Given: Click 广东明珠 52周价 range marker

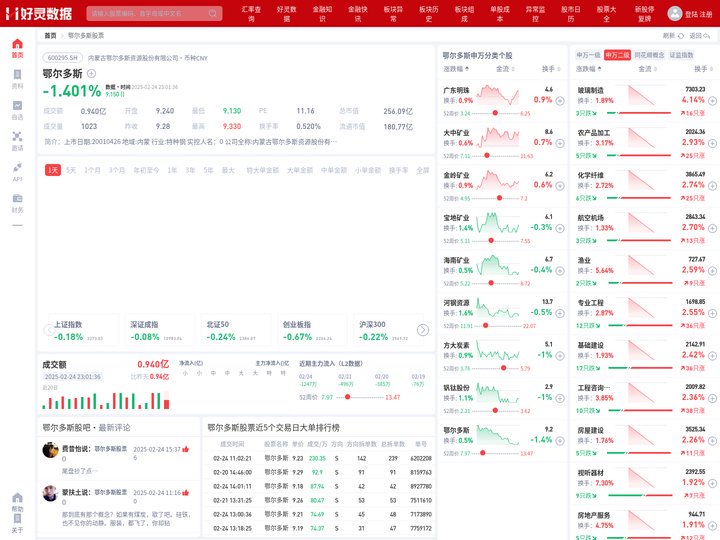Looking at the screenshot, I should pyautogui.click(x=495, y=113).
